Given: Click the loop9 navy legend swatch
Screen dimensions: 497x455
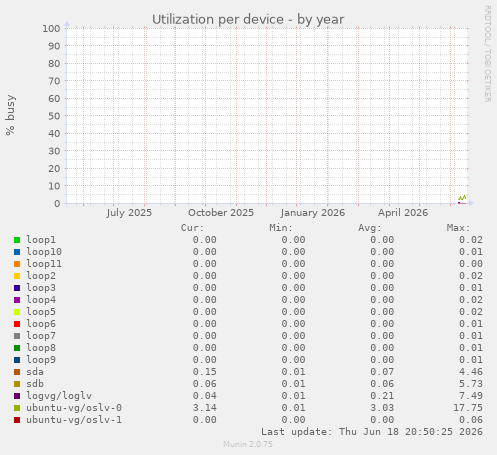Looking at the screenshot, I should click(x=17, y=360).
